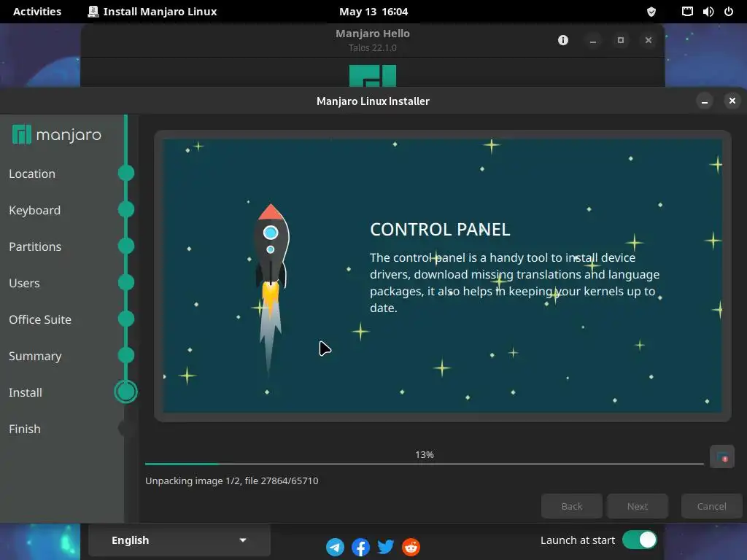Open Telegram social link icon
The image size is (747, 560).
pyautogui.click(x=335, y=547)
